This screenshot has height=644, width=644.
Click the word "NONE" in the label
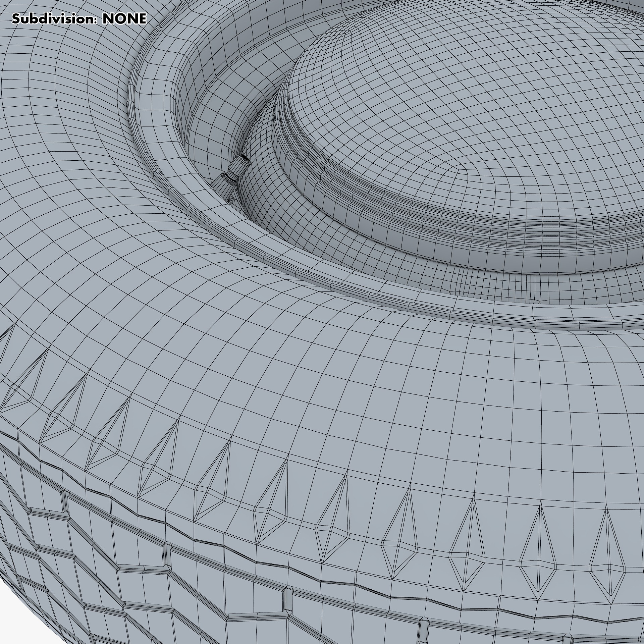[x=124, y=19]
